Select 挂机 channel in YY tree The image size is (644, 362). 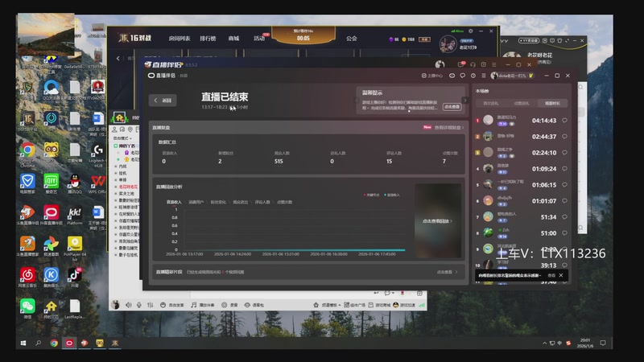(122, 173)
